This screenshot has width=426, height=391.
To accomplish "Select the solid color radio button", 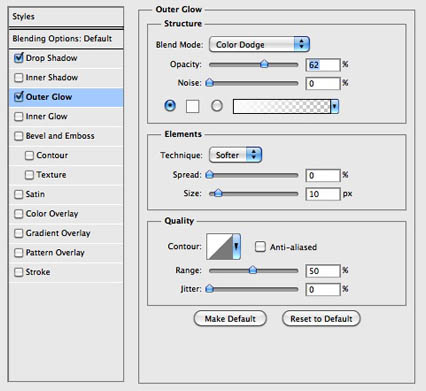I will [170, 106].
